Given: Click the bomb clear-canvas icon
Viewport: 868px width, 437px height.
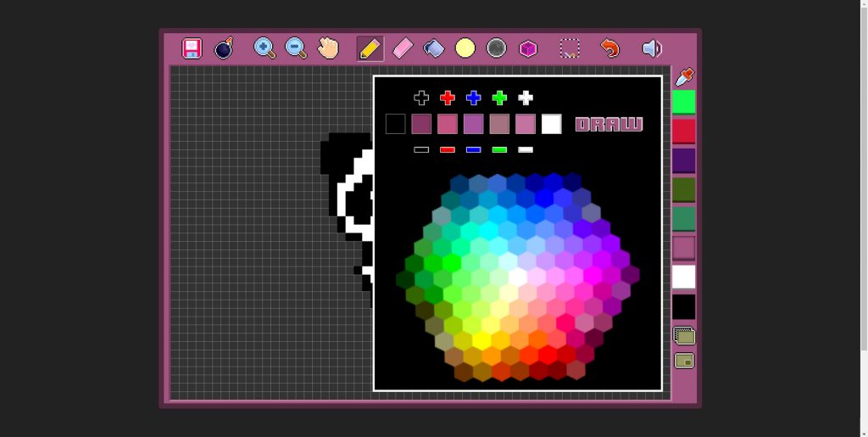Looking at the screenshot, I should click(x=224, y=48).
